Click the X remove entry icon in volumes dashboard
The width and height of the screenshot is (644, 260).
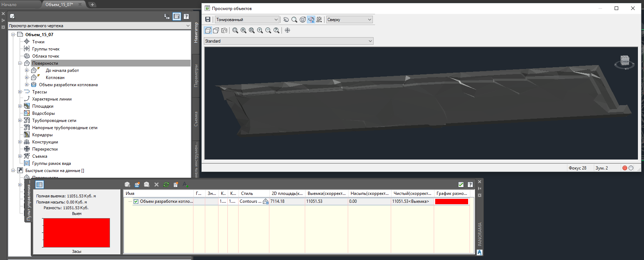(x=157, y=185)
